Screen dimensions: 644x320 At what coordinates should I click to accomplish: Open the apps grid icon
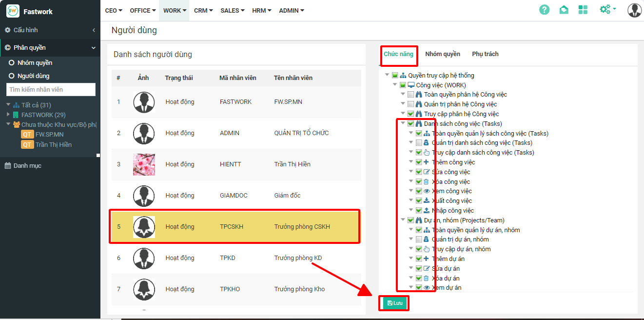click(583, 10)
